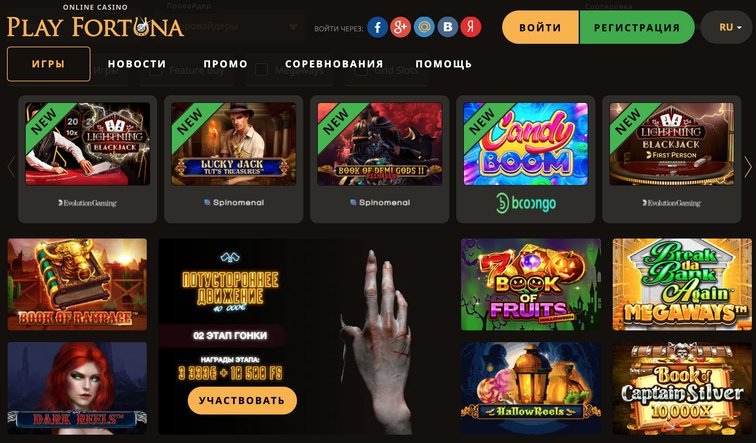Open Break da Bank Again Megaways

tap(682, 284)
